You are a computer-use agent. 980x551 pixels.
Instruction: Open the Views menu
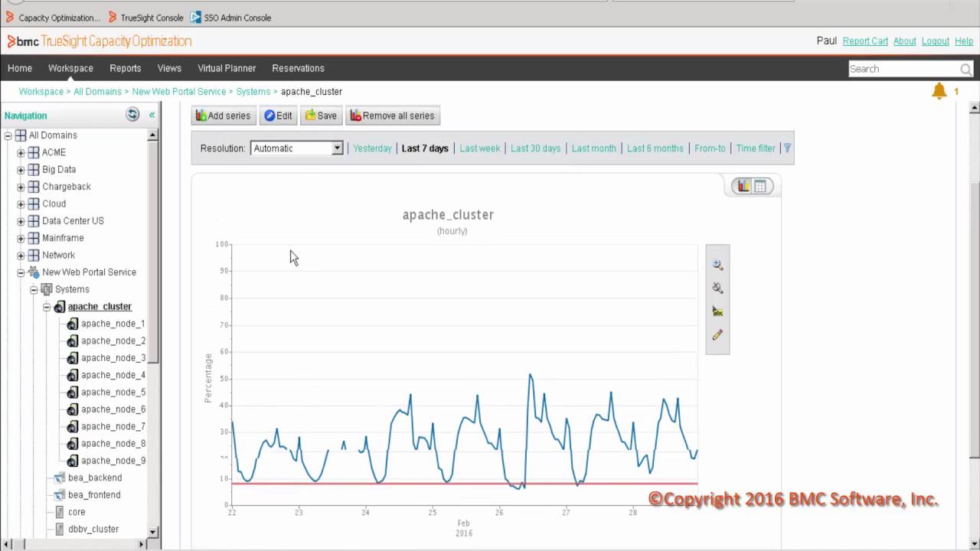point(169,68)
